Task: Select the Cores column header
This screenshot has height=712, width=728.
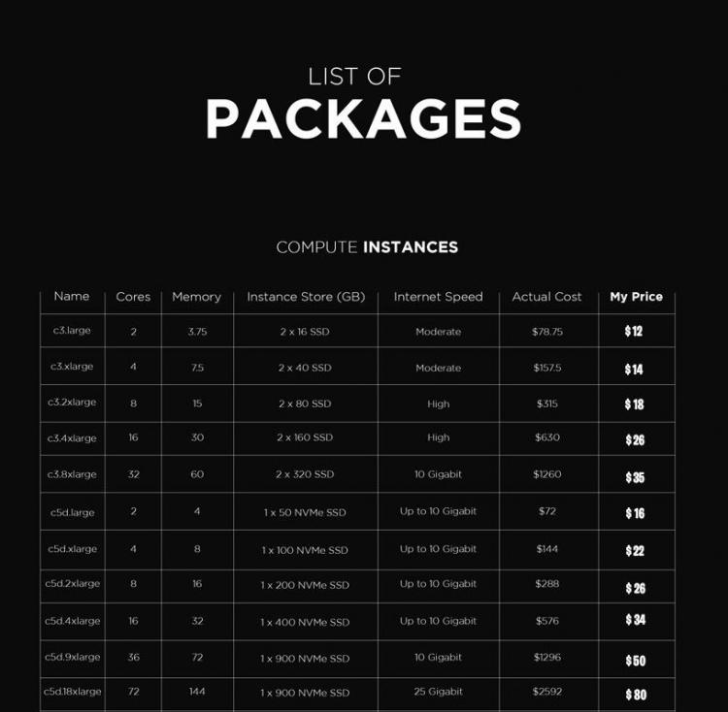Action: (x=133, y=297)
